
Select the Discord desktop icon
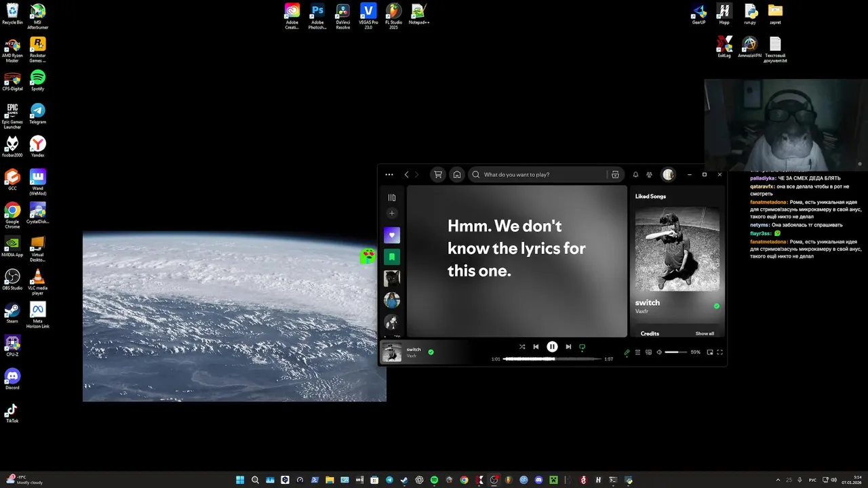pos(12,379)
